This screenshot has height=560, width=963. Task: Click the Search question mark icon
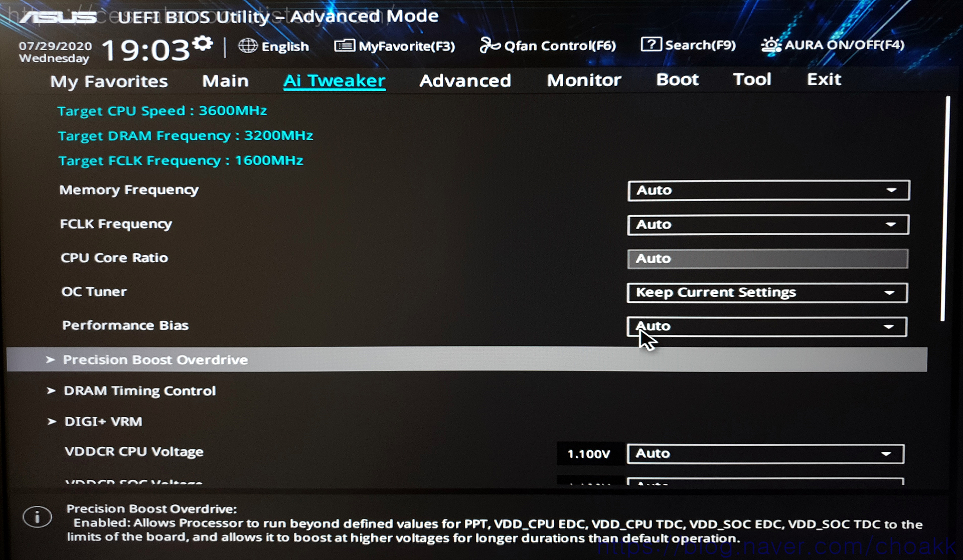click(651, 44)
